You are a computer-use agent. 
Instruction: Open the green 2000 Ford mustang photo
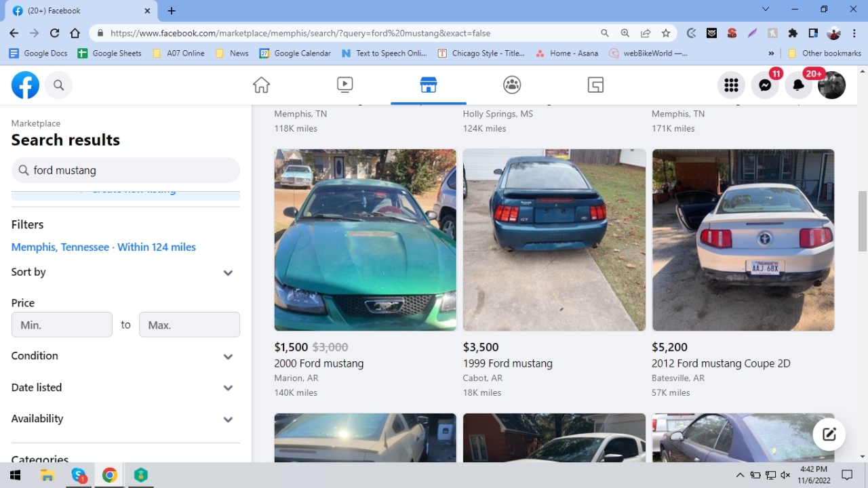366,240
